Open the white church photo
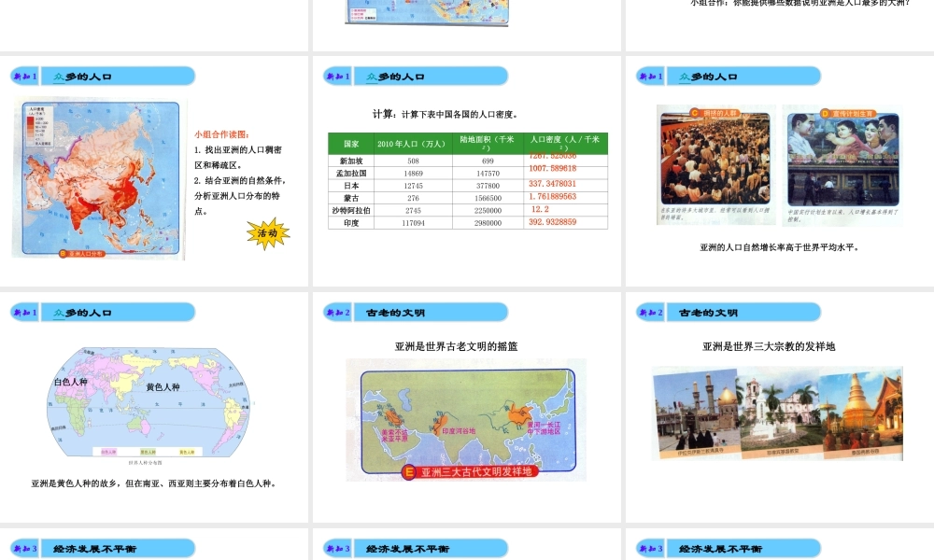The image size is (934, 560). point(781,413)
